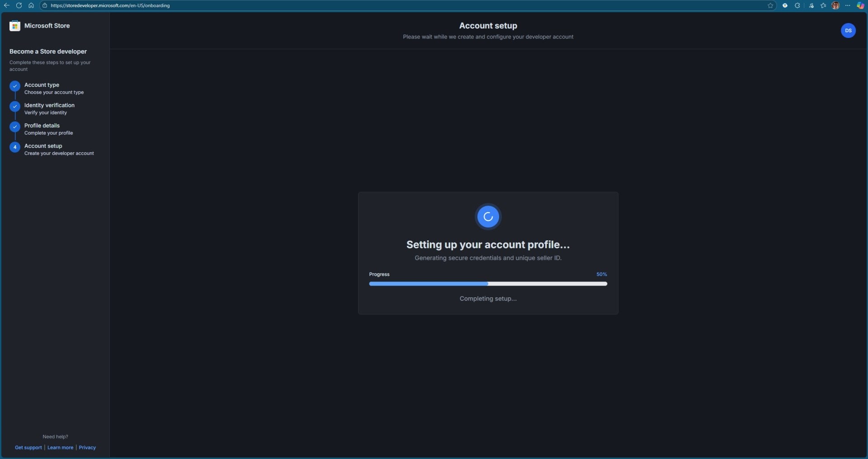Open the browser profile picture
868x459 pixels.
point(836,5)
